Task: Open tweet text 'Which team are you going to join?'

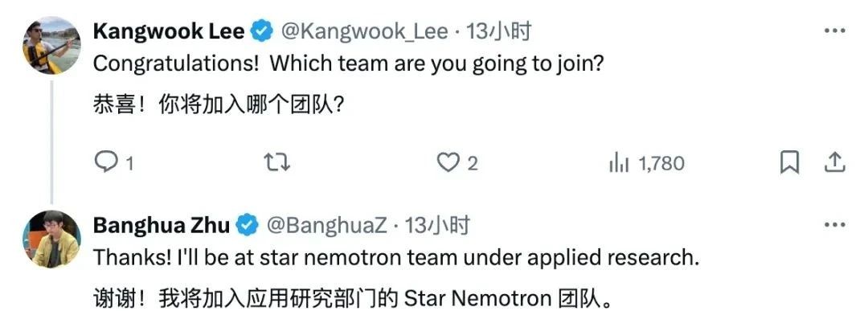Action: (x=436, y=65)
